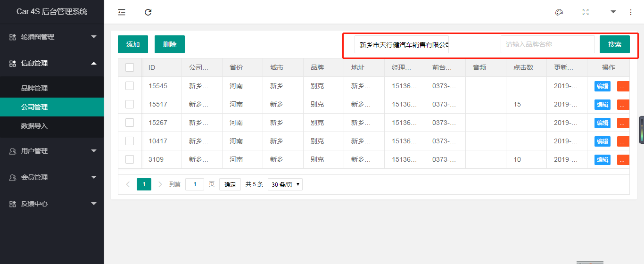Check the row with ID 10417

130,141
